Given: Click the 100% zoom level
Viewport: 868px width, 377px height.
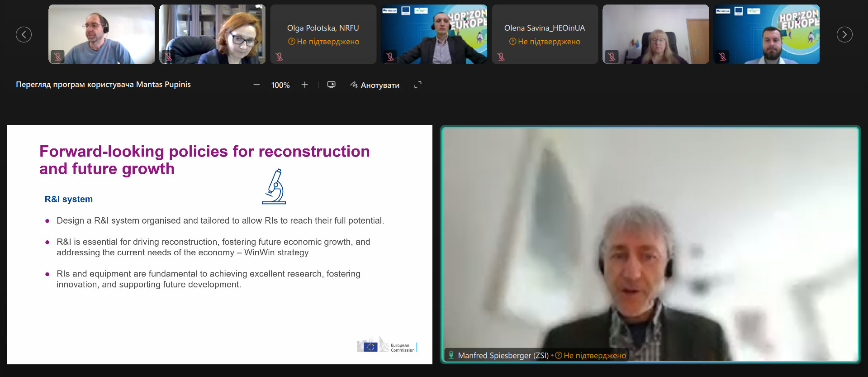Looking at the screenshot, I should coord(280,85).
